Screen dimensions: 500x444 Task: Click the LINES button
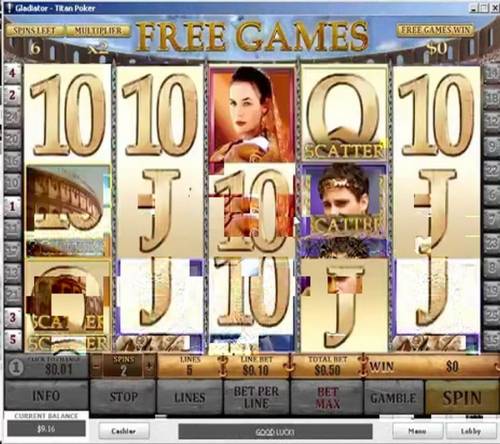(190, 398)
